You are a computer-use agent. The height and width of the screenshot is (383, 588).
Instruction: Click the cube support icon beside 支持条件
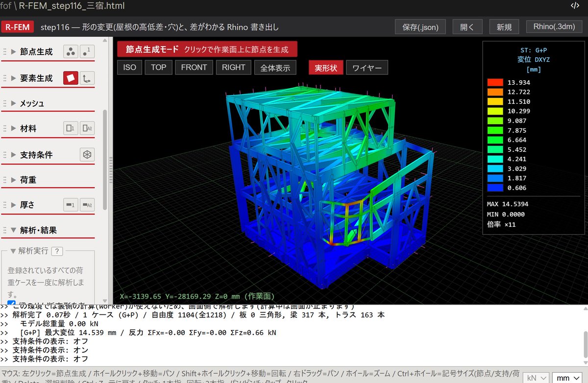coord(87,155)
